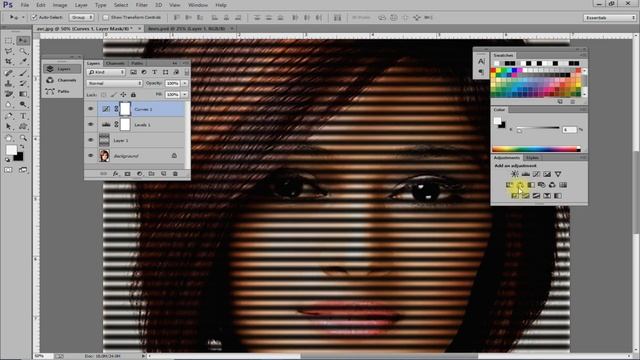Open the Fill slider arrow
This screenshot has height=360, width=640.
point(185,95)
